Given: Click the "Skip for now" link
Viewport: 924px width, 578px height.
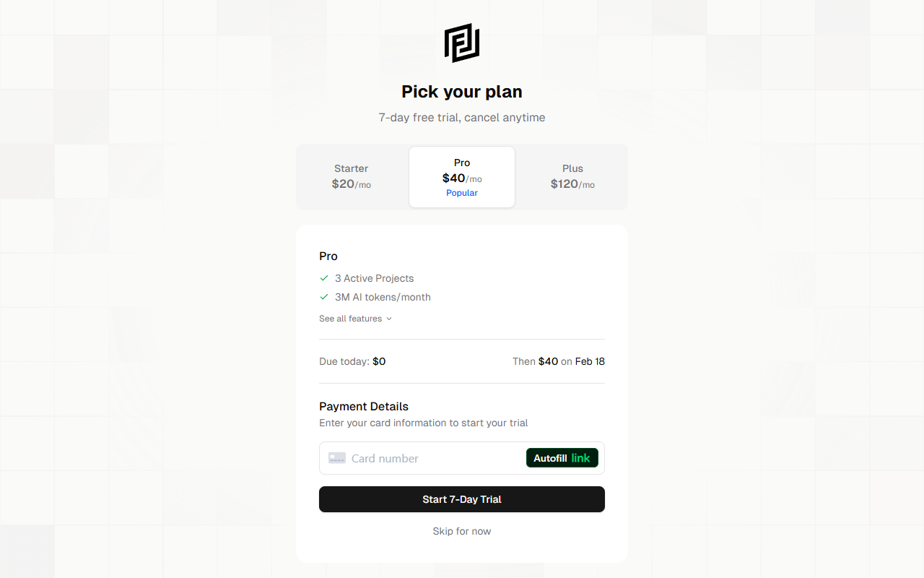Looking at the screenshot, I should pyautogui.click(x=462, y=531).
